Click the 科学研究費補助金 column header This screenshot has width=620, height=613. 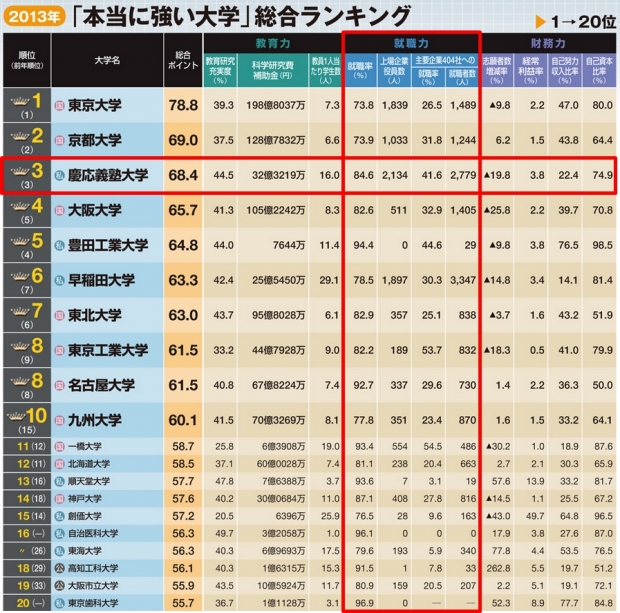click(x=273, y=70)
